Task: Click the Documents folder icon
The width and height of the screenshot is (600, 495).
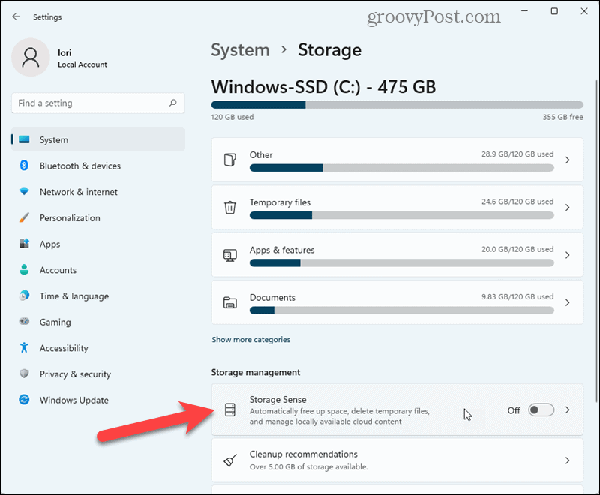Action: [x=230, y=303]
